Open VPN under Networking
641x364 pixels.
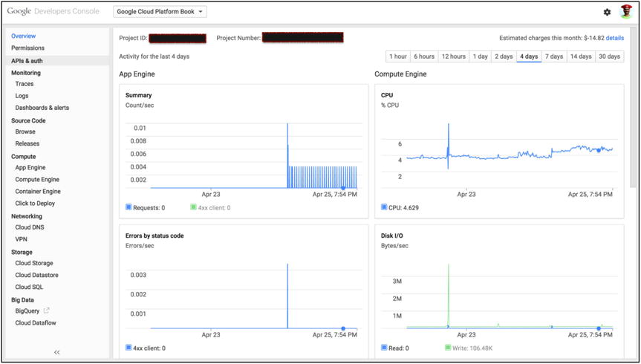[x=22, y=239]
